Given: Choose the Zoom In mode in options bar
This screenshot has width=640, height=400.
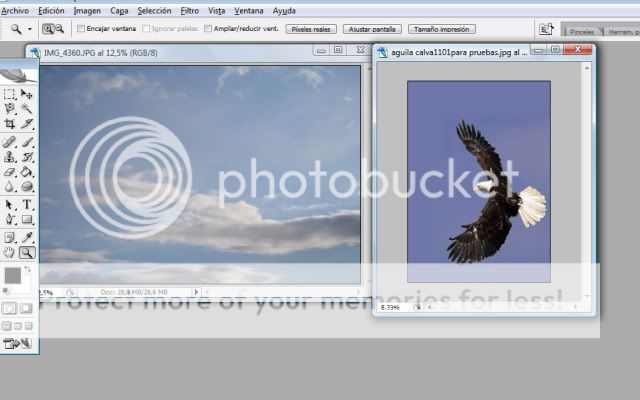Looking at the screenshot, I should (48, 29).
